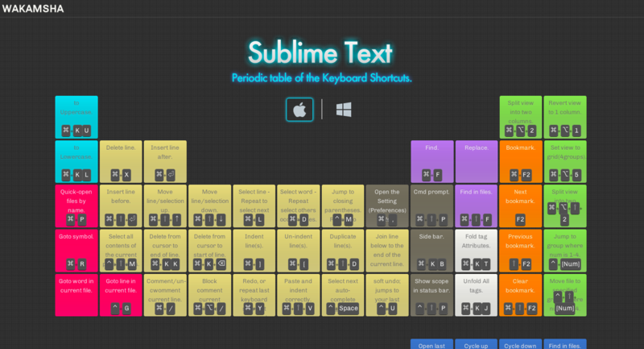
Task: Click the 'Bookmark' orange tile
Action: [521, 161]
